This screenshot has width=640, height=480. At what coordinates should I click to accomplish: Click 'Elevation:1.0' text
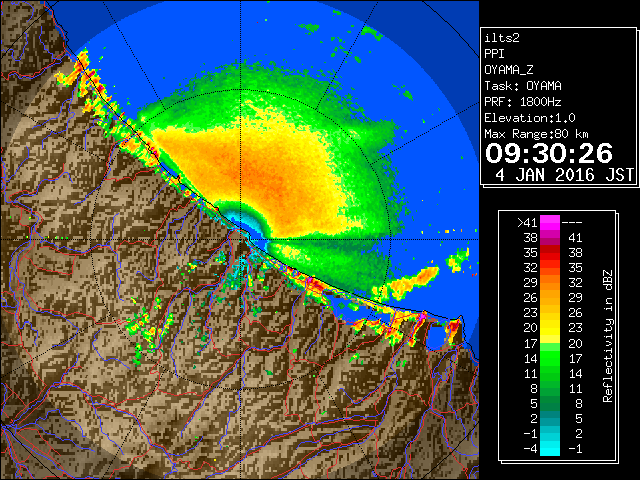530,118
